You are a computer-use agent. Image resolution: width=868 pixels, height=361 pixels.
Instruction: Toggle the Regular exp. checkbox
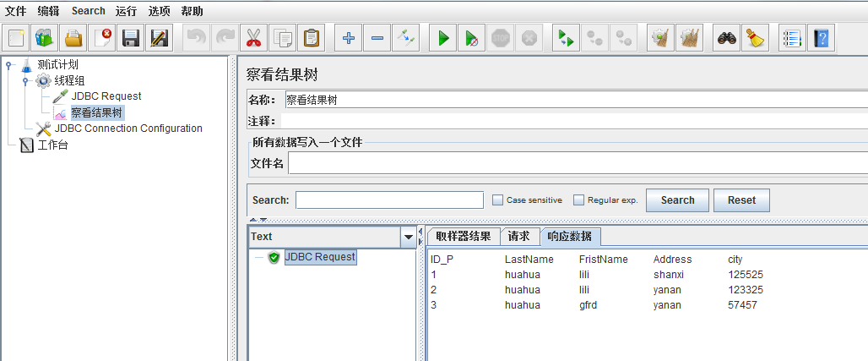[x=578, y=200]
